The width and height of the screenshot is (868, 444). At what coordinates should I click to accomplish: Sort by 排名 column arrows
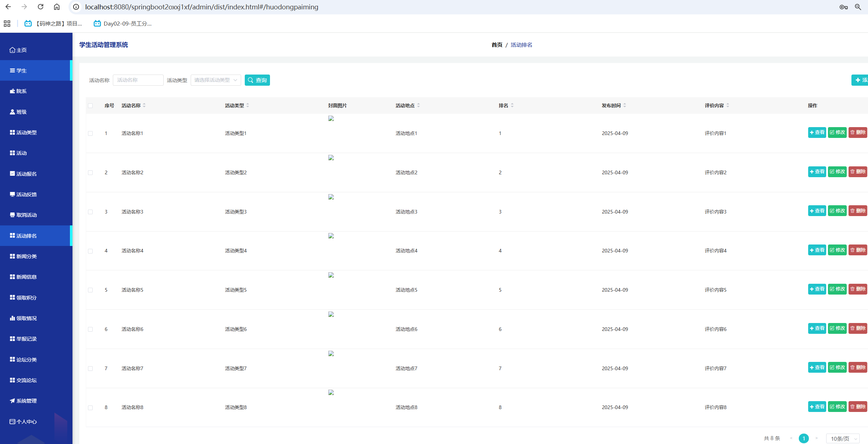512,106
